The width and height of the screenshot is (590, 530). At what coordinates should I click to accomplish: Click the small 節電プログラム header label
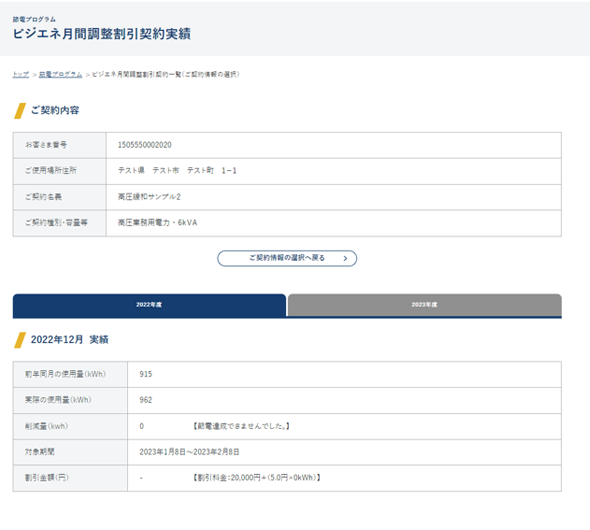[34, 19]
